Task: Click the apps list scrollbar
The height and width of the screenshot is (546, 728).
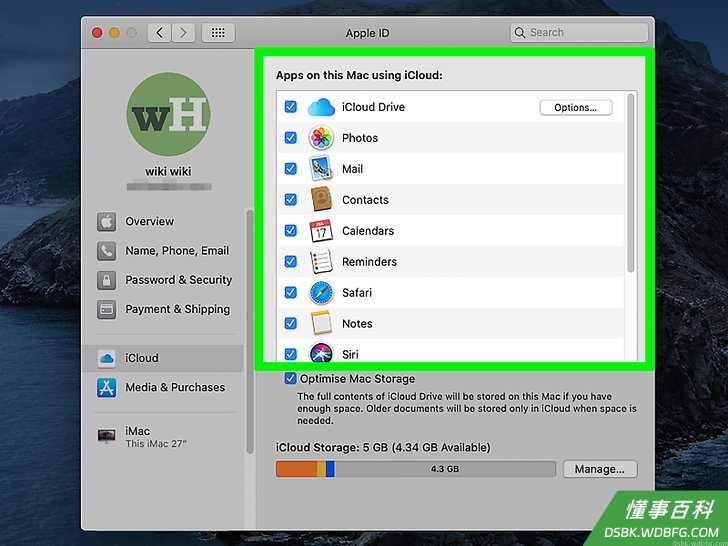Action: (x=630, y=183)
